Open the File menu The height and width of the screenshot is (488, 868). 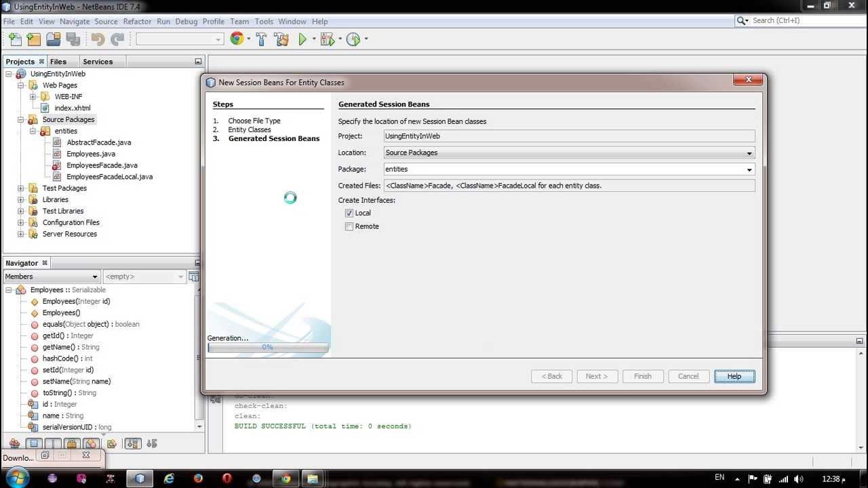tap(9, 21)
